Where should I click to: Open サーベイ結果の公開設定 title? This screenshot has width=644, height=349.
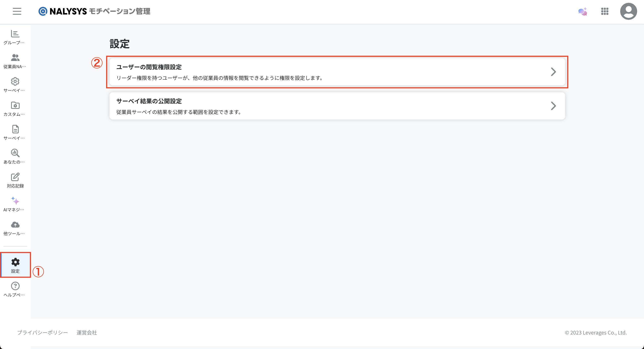coord(149,101)
